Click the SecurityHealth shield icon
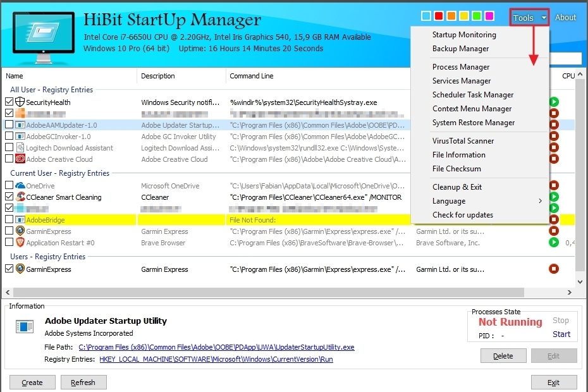The width and height of the screenshot is (588, 392). (20, 102)
